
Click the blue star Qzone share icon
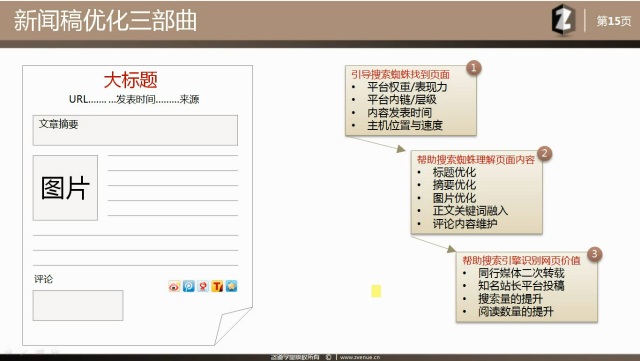click(231, 286)
